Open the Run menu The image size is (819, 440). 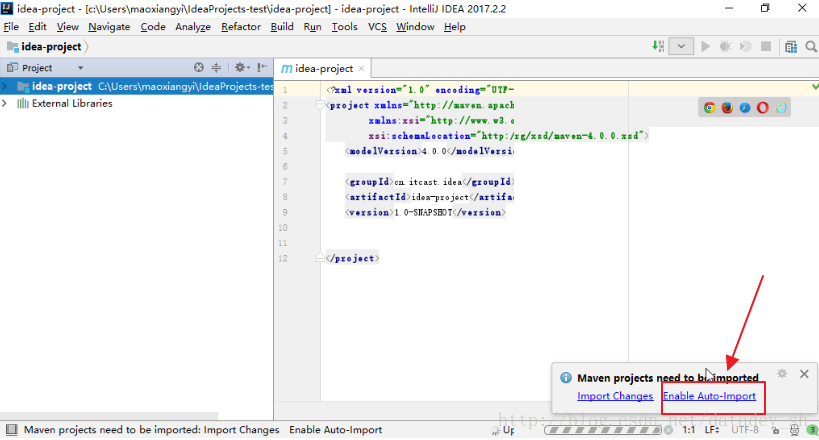[312, 27]
